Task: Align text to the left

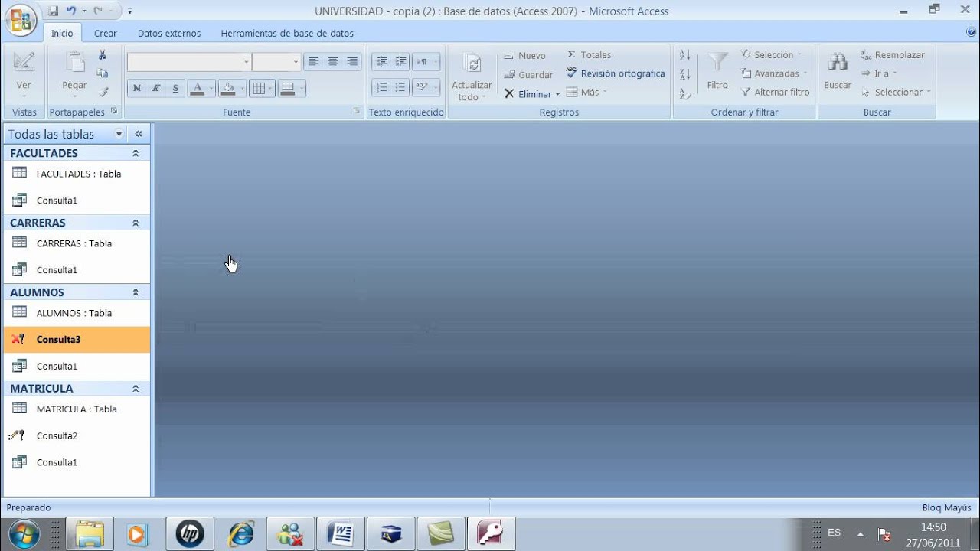Action: [313, 62]
